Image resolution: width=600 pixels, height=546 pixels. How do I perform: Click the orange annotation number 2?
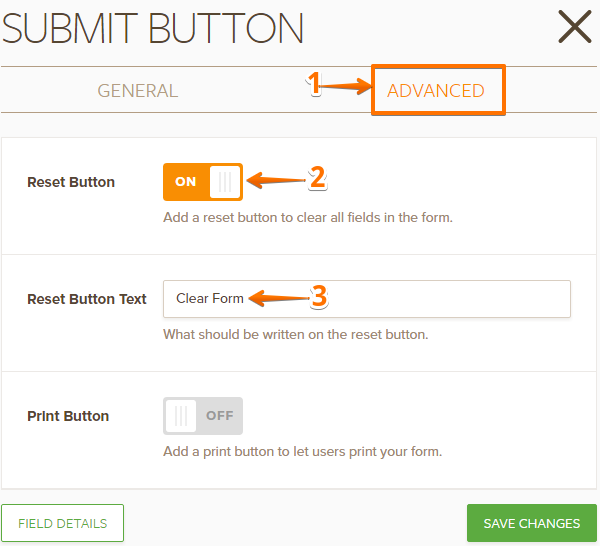[317, 178]
